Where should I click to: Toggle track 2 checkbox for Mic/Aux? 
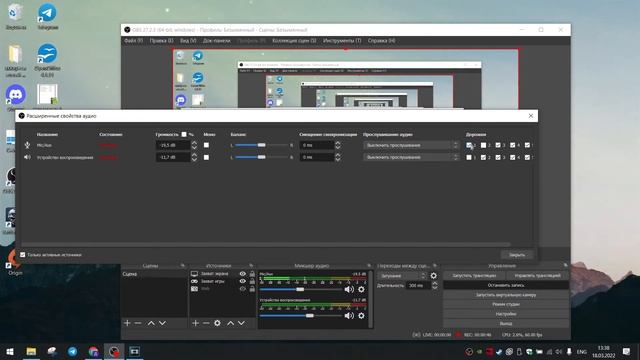483,145
